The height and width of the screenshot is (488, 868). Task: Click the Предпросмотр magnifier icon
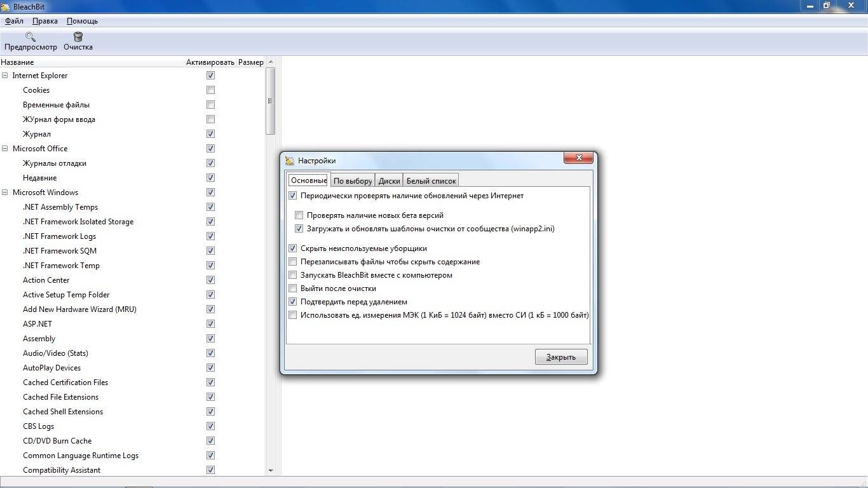pos(31,37)
